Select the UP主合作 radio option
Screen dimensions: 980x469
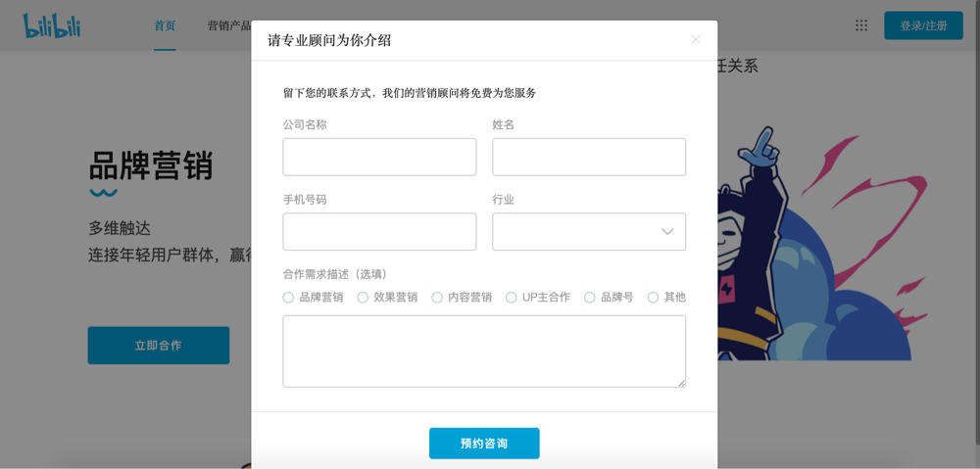[512, 298]
